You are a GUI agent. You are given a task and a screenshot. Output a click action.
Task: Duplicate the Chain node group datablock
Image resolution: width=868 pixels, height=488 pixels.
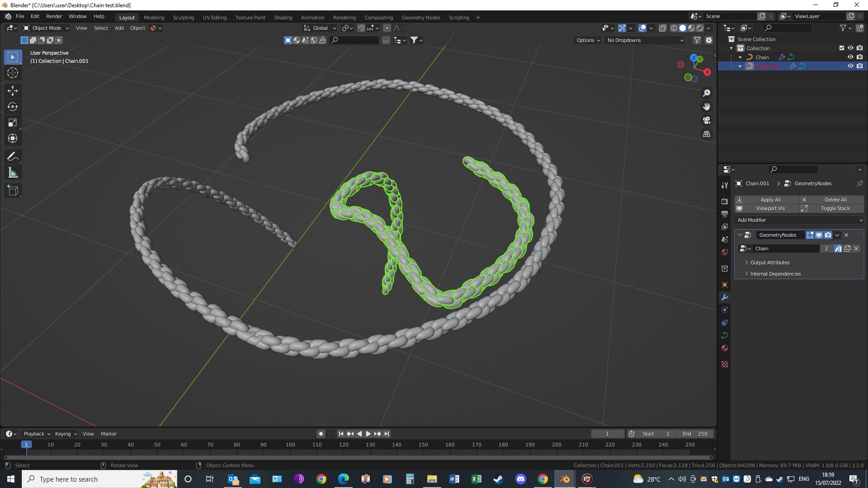[847, 249]
